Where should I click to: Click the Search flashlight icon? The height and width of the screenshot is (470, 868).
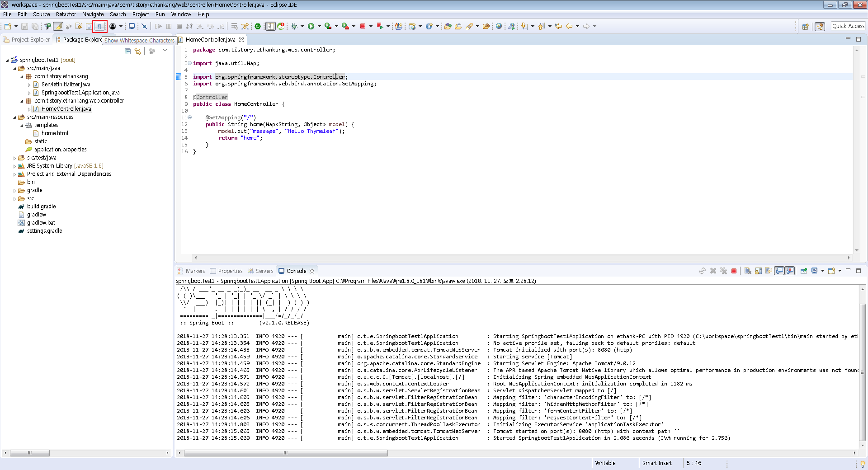pyautogui.click(x=469, y=26)
